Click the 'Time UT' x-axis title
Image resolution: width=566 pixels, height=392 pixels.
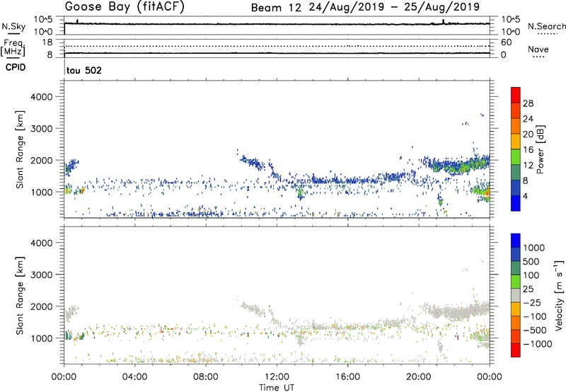click(x=277, y=388)
